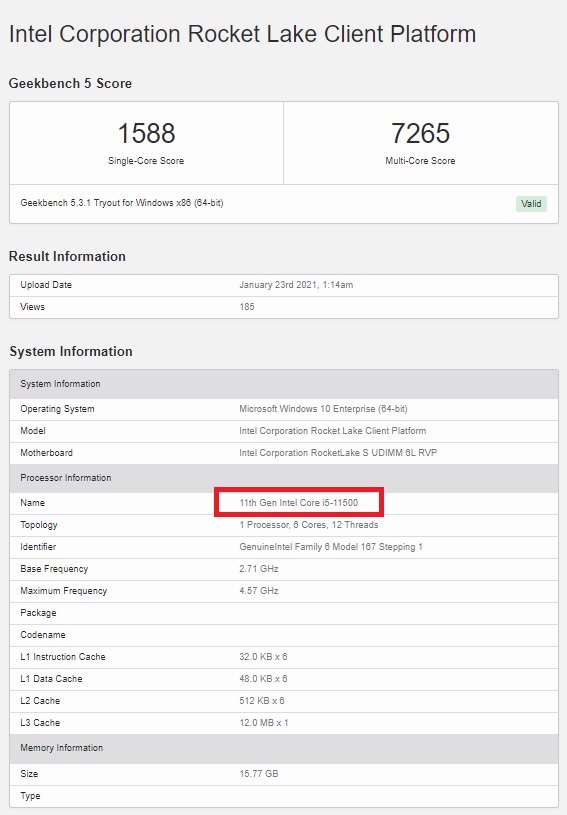
Task: Select L1 data cache value 48.0 KB x 6
Action: [263, 679]
